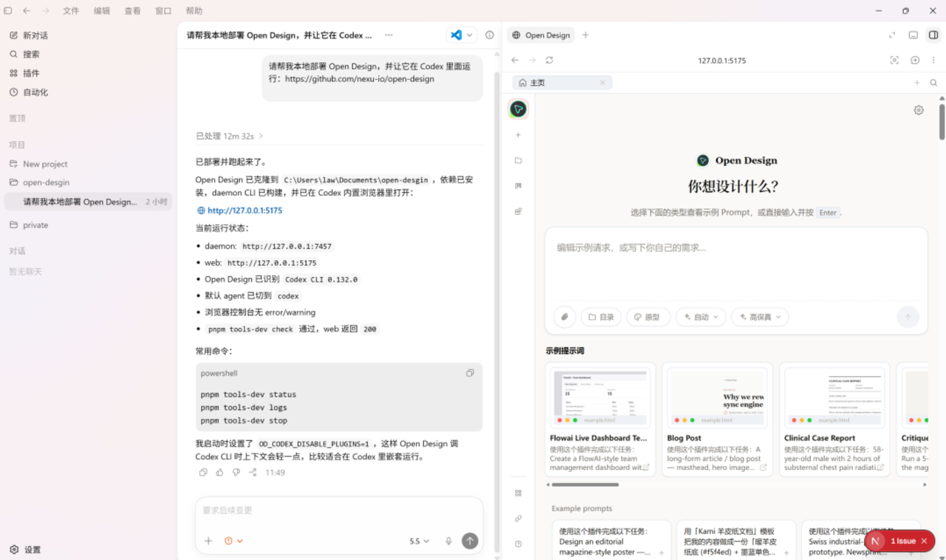
Task: Send message with the up-arrow button
Action: coord(470,541)
